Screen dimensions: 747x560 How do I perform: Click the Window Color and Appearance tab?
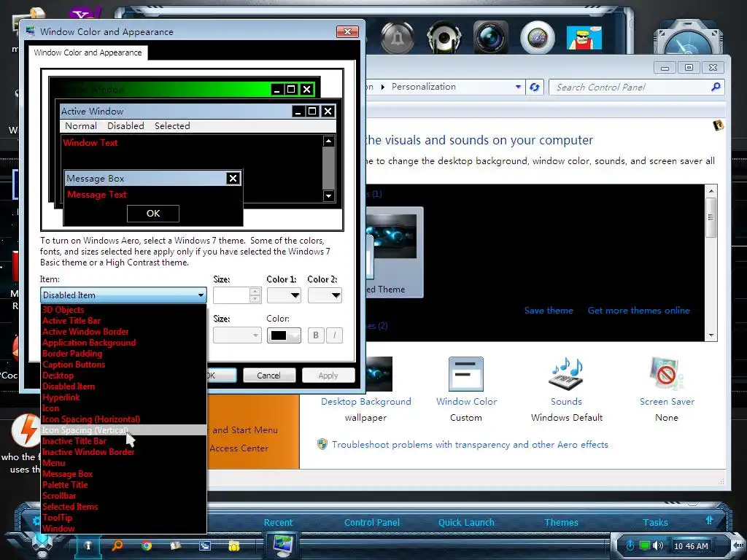(88, 52)
